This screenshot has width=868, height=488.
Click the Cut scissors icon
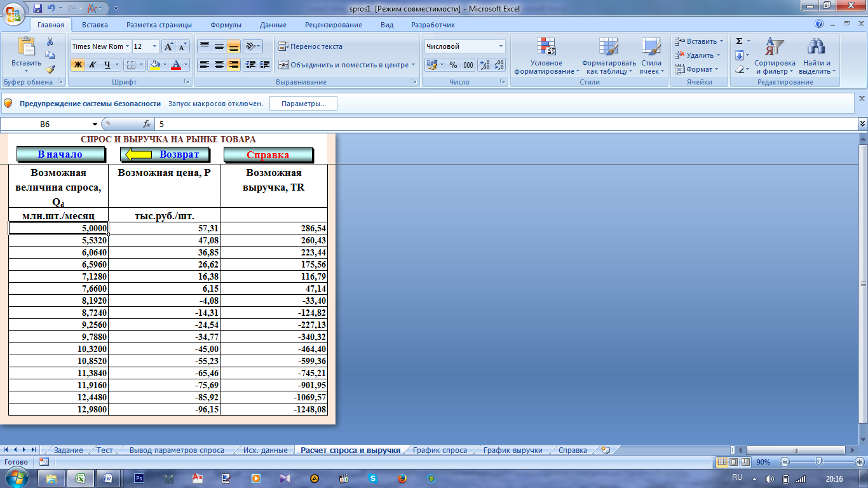50,41
